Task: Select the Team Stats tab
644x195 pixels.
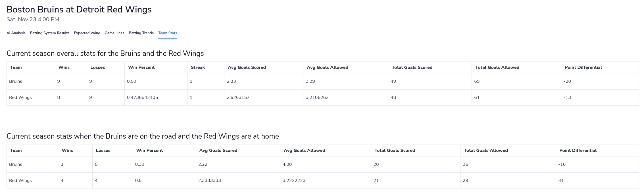Action: pyautogui.click(x=168, y=33)
